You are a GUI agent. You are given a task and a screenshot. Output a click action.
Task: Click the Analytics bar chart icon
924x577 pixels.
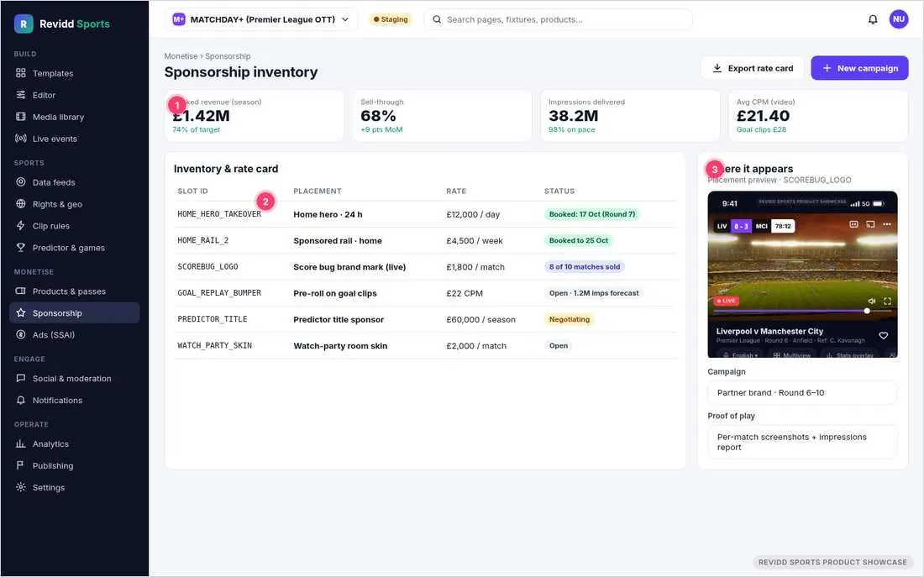click(21, 443)
